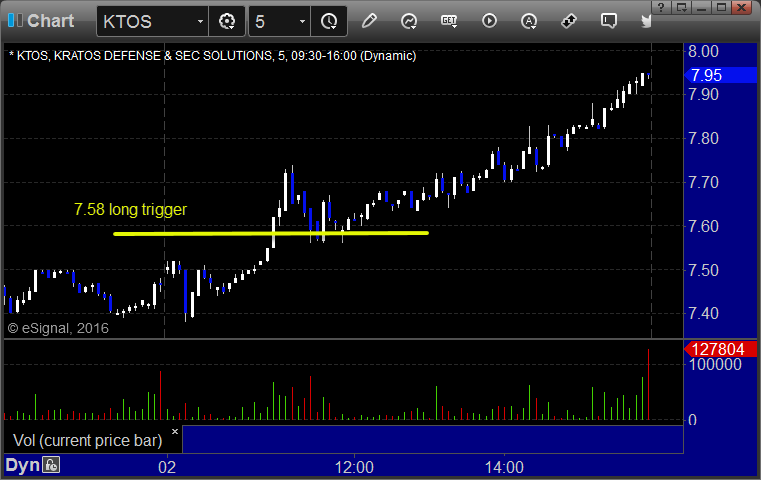This screenshot has height=480, width=761.
Task: Share chart via Twitter bird icon
Action: tap(646, 21)
